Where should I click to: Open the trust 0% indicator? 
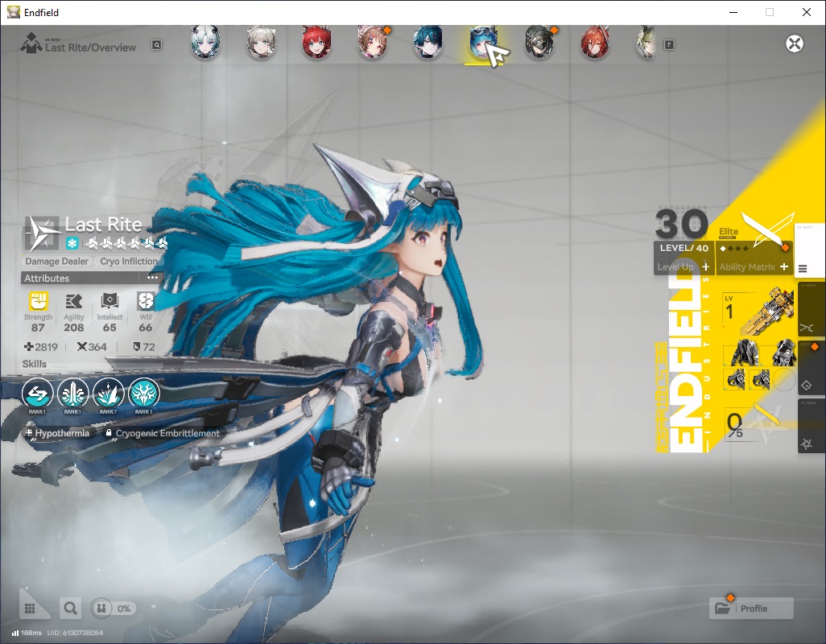114,609
